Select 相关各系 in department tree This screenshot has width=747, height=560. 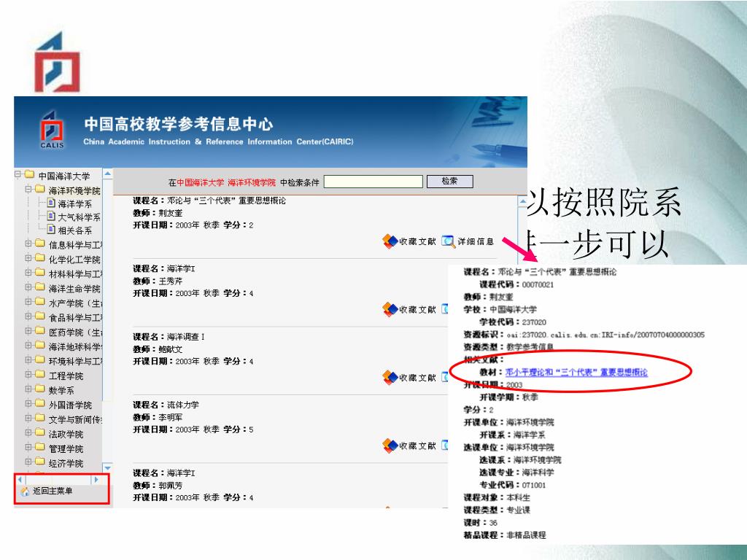75,230
